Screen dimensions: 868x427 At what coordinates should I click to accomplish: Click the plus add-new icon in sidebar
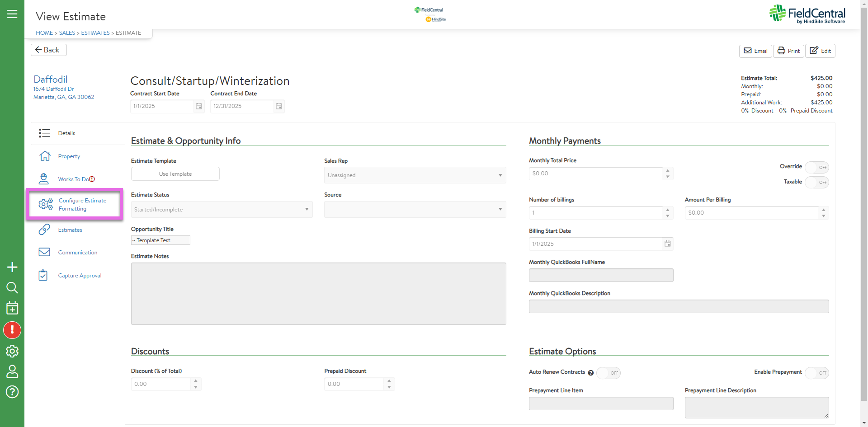click(x=12, y=267)
